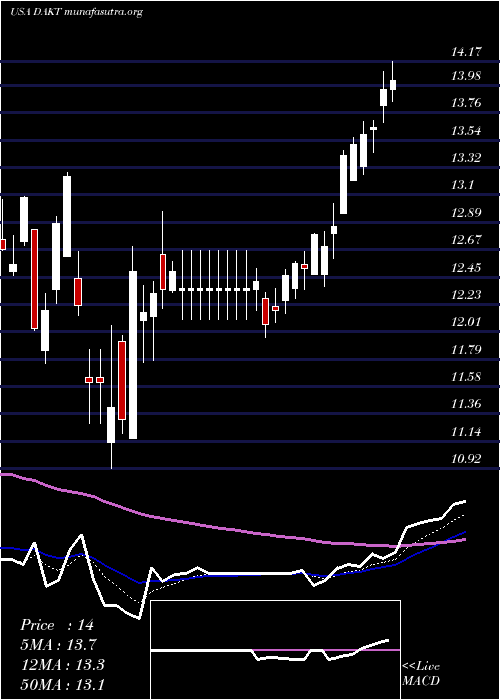Click the 'USA DAKT munafasutra.org' title text

(76, 12)
